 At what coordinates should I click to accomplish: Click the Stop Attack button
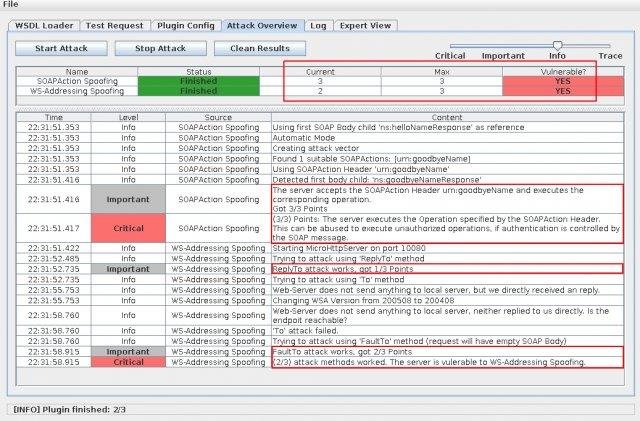pos(160,48)
